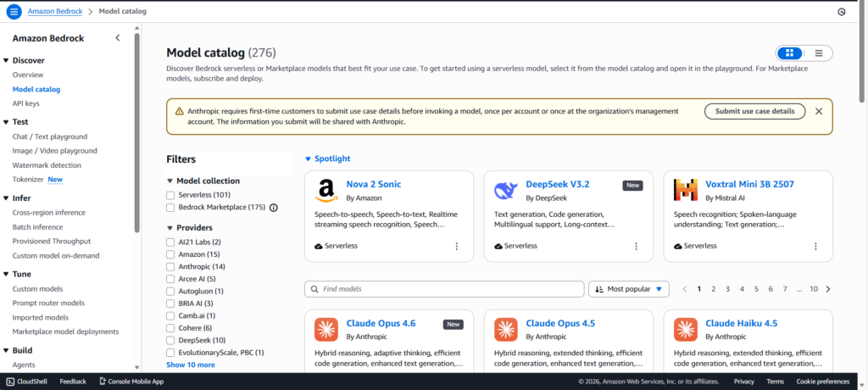Switch to grid view layout icon
The height and width of the screenshot is (390, 868).
tap(789, 53)
